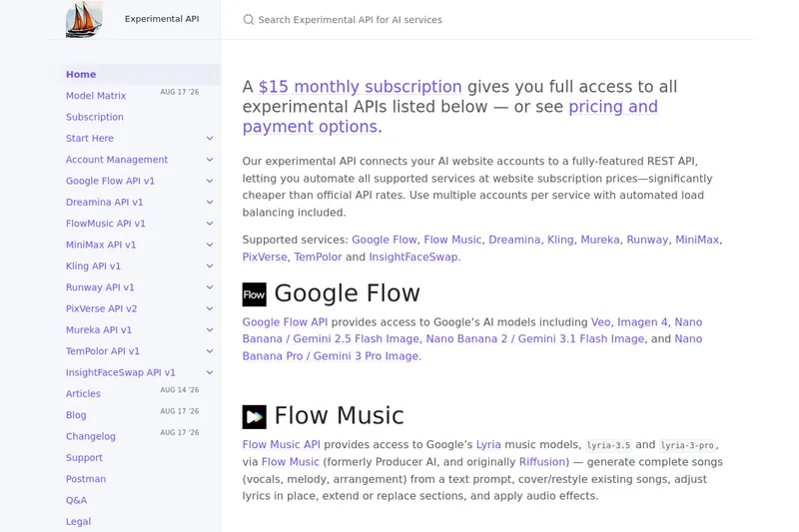Open the TemPolor supported service link

pyautogui.click(x=318, y=258)
